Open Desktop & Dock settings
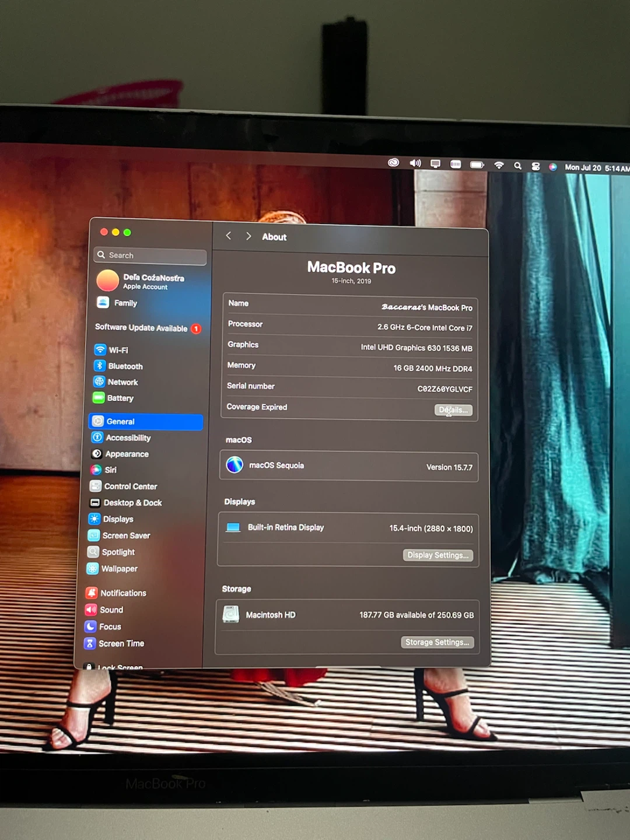 (125, 502)
